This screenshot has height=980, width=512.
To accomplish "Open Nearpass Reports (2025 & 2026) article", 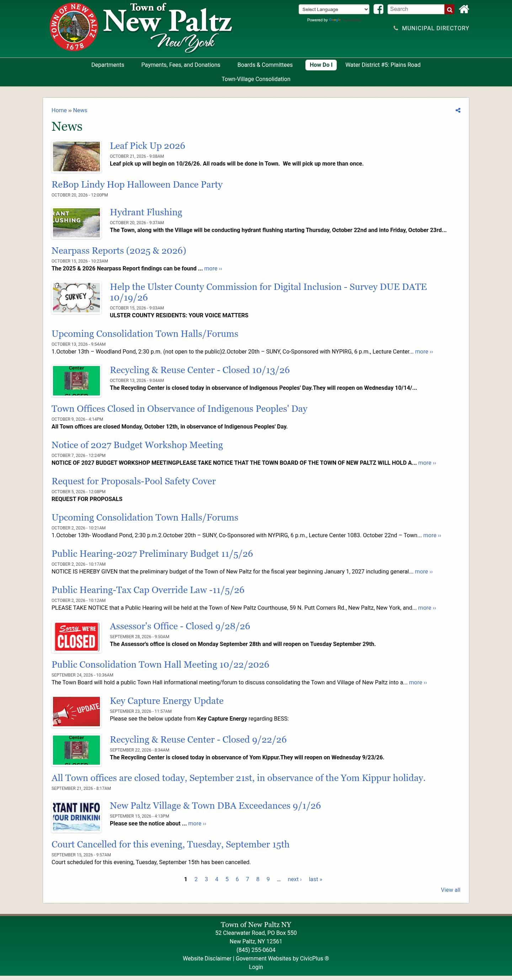I will (119, 251).
